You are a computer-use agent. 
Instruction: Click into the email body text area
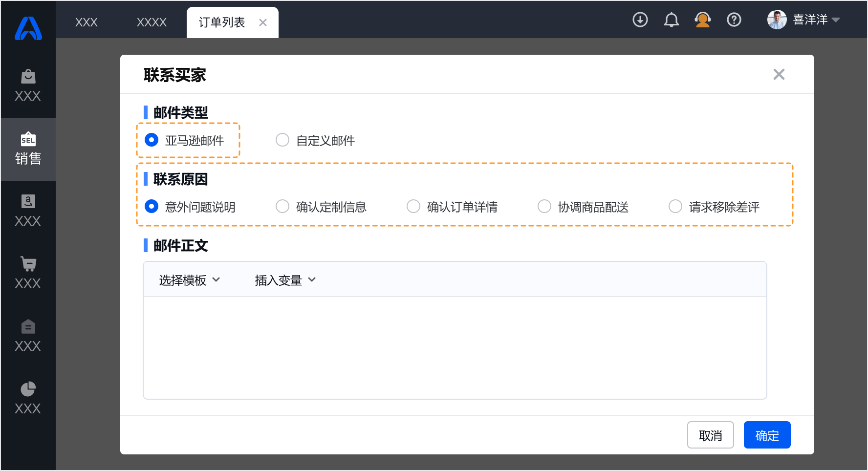coord(455,348)
